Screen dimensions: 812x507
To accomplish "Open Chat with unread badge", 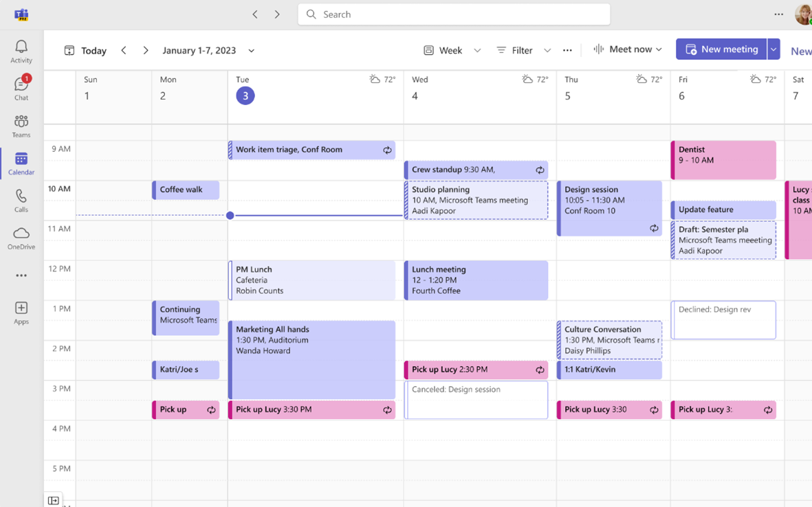I will (x=21, y=88).
